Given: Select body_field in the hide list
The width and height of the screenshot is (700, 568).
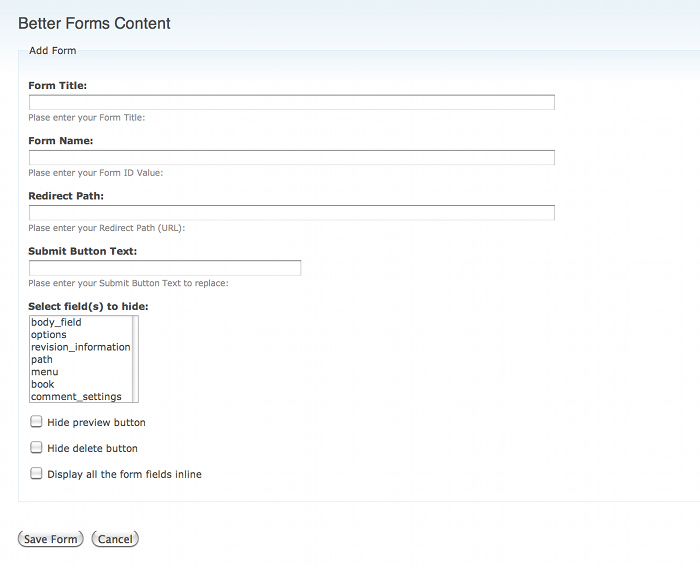Looking at the screenshot, I should point(56,322).
